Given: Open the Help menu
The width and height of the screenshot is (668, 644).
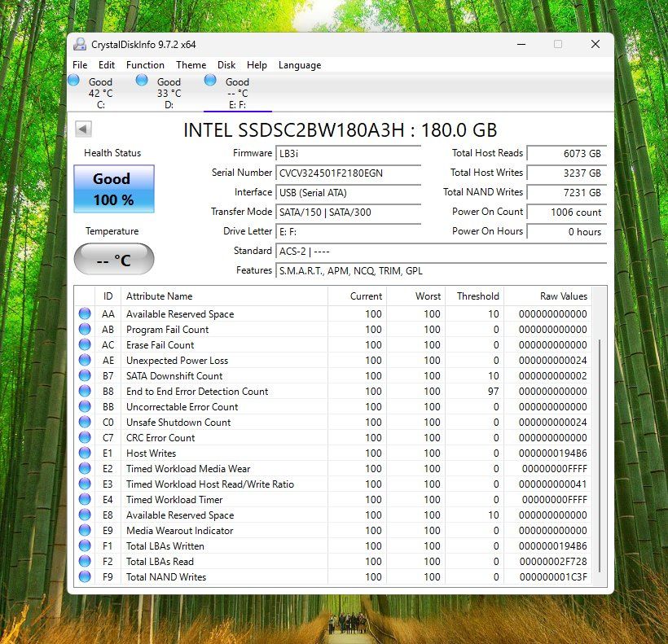Looking at the screenshot, I should coord(257,64).
